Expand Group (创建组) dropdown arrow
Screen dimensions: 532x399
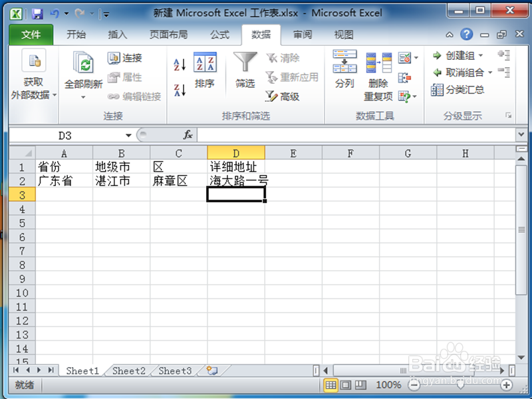481,55
